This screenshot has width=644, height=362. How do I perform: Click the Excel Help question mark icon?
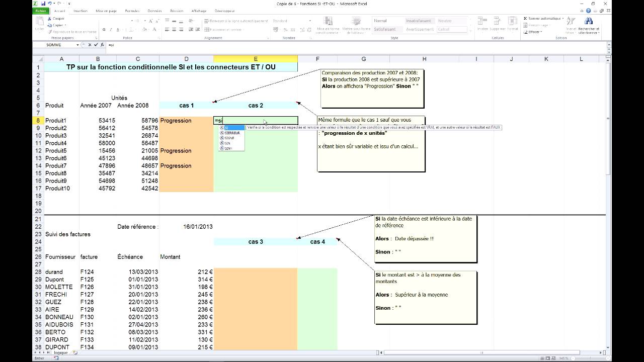coord(588,11)
